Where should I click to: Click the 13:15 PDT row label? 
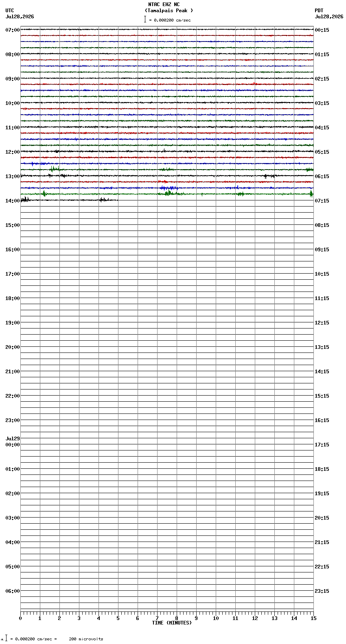tap(322, 347)
